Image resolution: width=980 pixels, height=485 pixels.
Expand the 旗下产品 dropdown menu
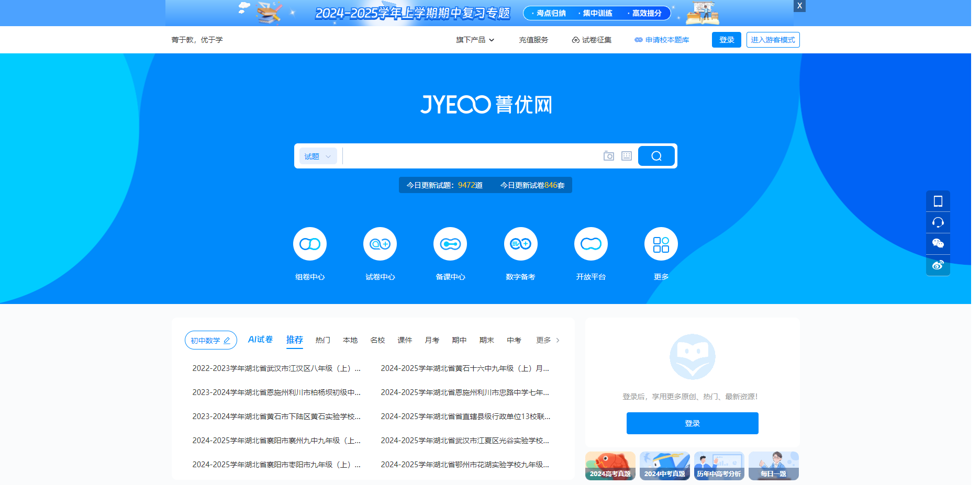[475, 40]
